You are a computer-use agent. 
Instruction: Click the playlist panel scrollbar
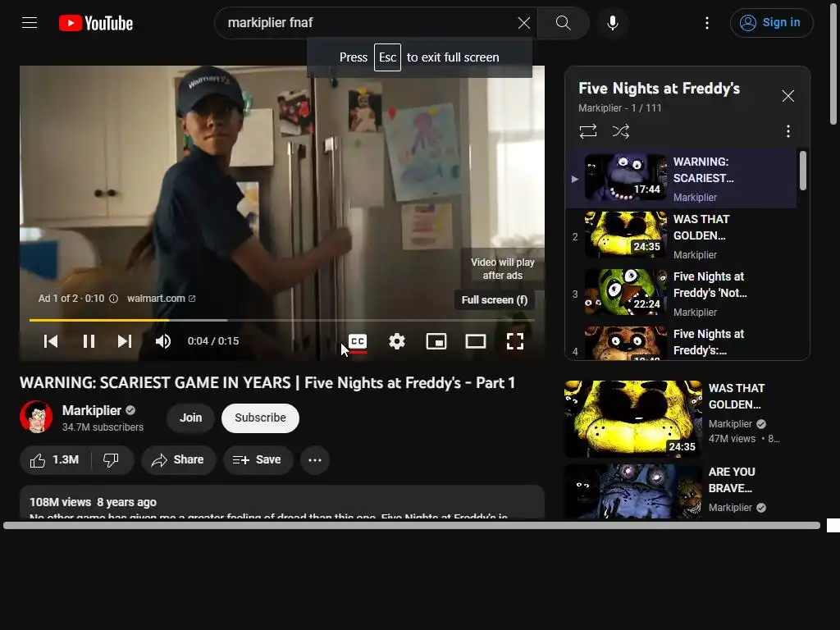tap(802, 171)
